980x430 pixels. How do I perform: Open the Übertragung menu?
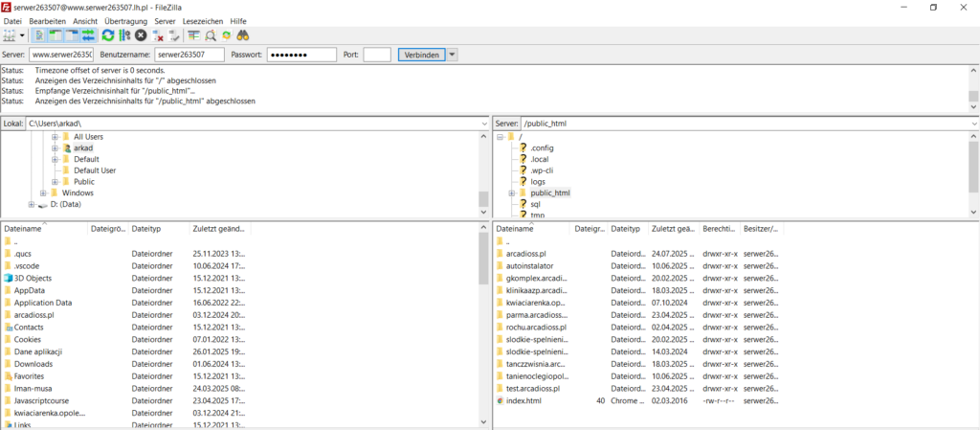point(124,20)
